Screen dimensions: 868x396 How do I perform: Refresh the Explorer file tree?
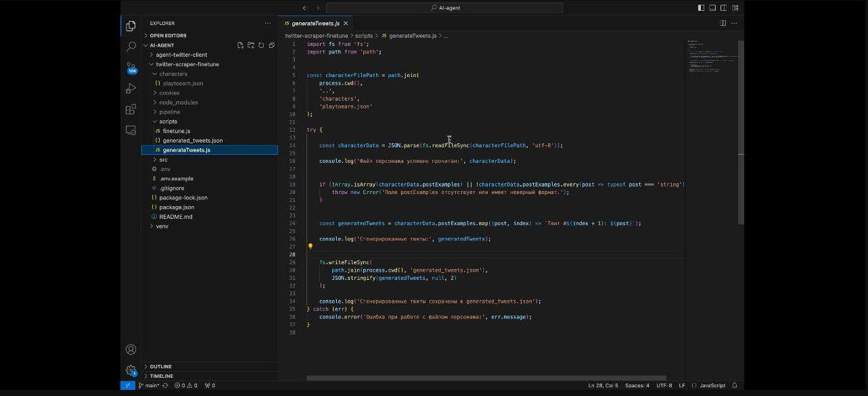[262, 45]
